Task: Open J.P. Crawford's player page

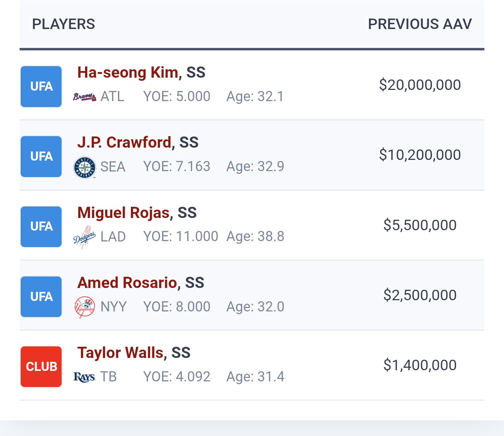Action: (124, 143)
